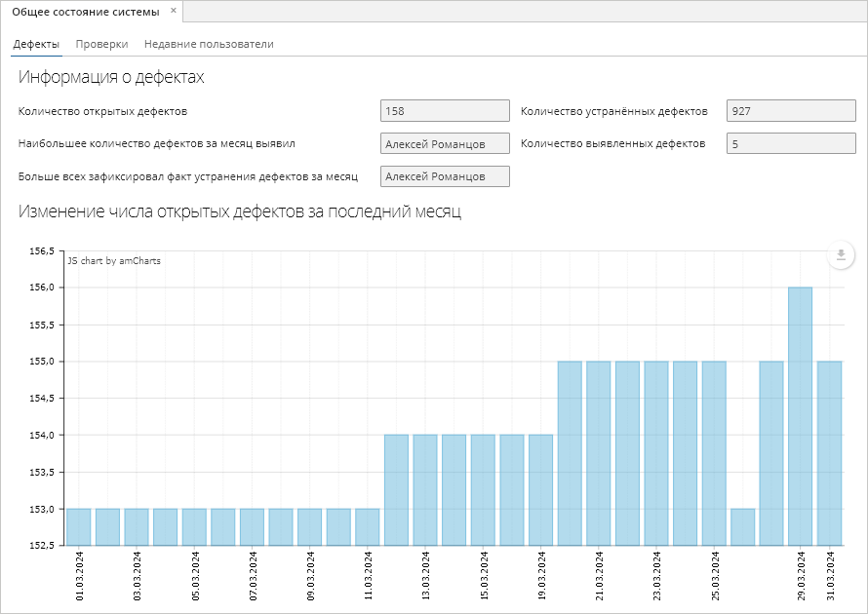Click the 156,5 value on the vertical axis
Screen dimensions: 868x614
point(42,251)
